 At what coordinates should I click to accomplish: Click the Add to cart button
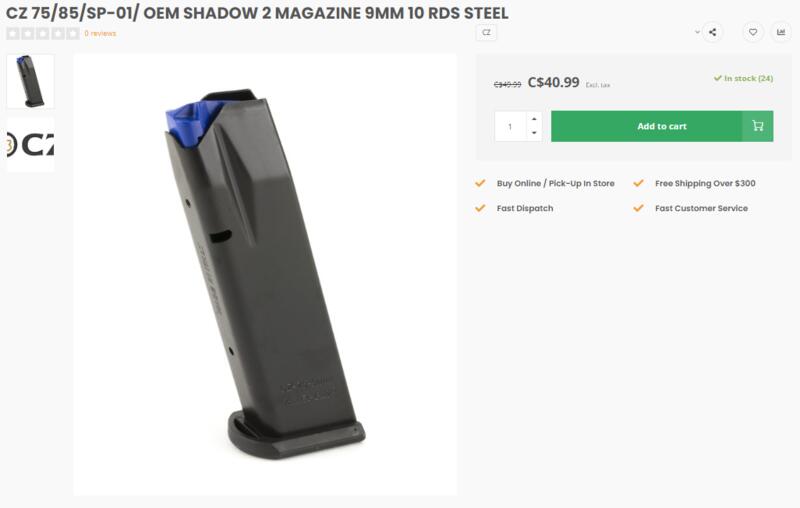coord(662,126)
